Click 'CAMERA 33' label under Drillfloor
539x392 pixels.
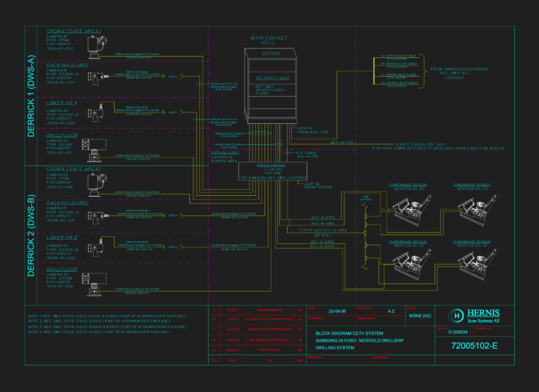[57, 141]
